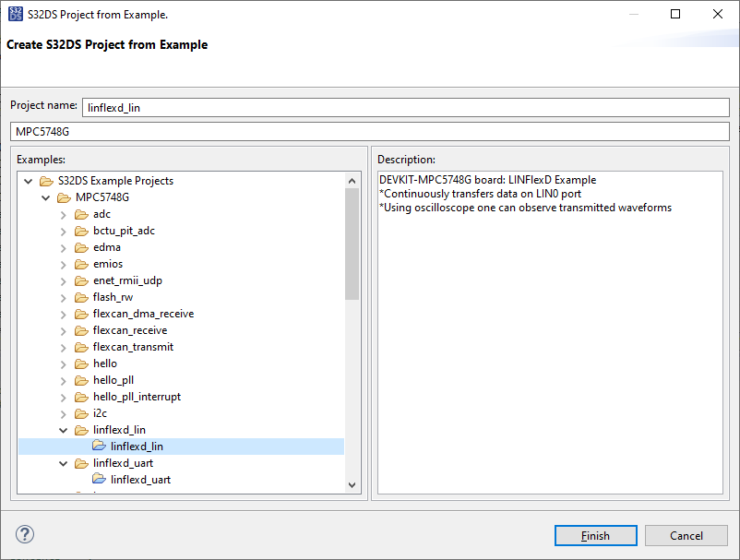Expand the hello_pll_interrupt example
Viewport: 740px width, 560px height.
click(64, 397)
